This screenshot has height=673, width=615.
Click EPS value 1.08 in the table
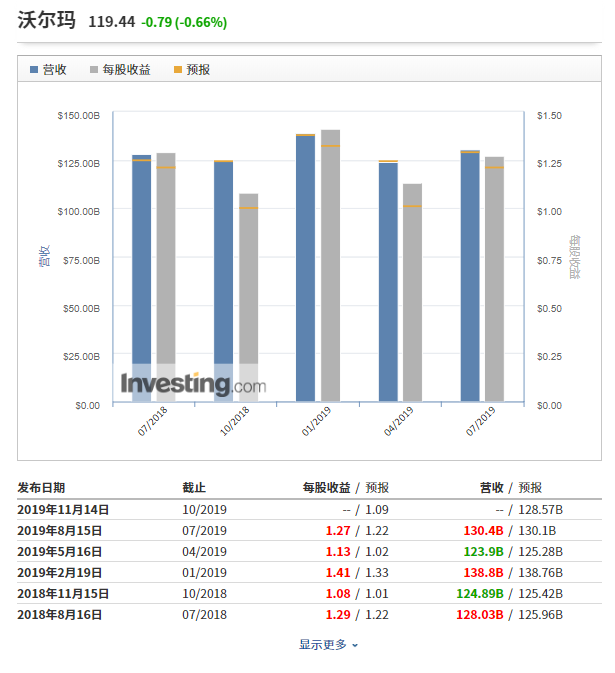[x=338, y=594]
